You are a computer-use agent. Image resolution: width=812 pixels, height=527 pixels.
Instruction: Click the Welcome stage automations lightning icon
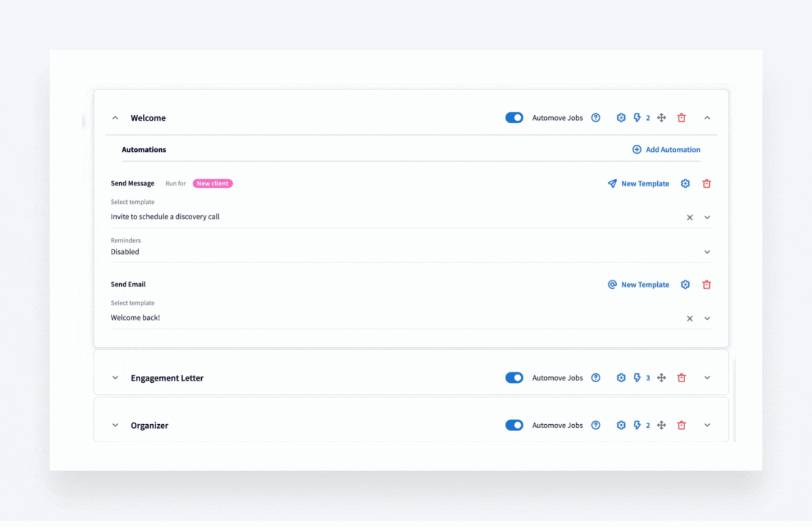click(x=638, y=118)
